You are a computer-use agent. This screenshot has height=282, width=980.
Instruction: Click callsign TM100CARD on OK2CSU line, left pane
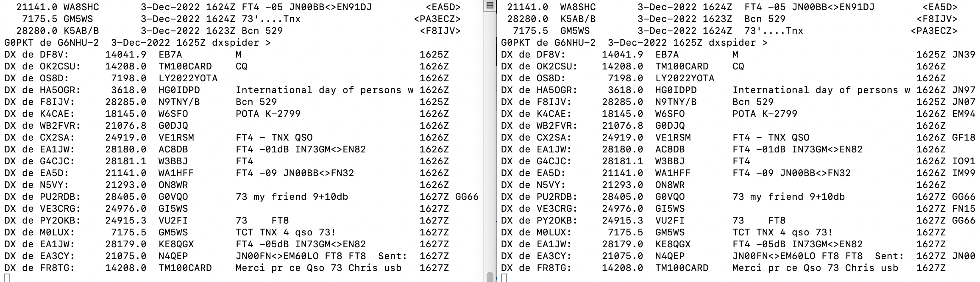185,66
